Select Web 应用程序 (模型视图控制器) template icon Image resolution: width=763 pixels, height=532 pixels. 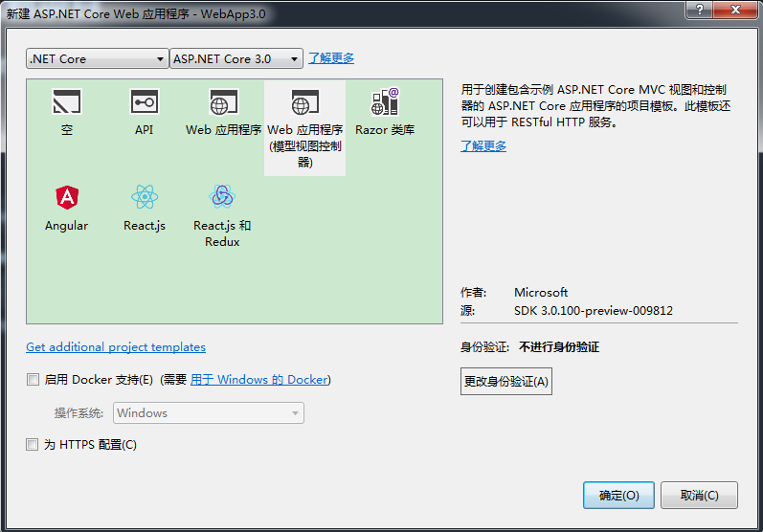[x=305, y=101]
